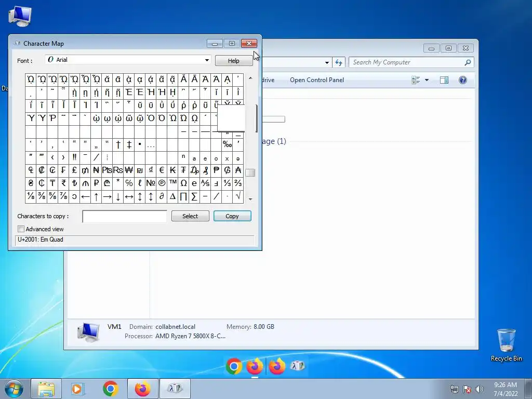Select the seven eighths ⅞ fraction
This screenshot has height=399, width=532.
(63, 196)
